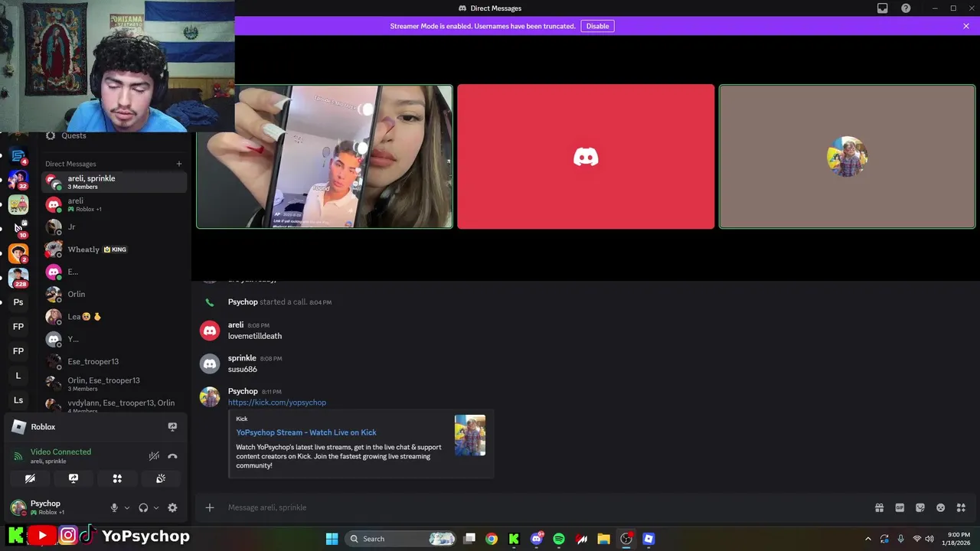Open direct message with E...
This screenshot has width=980, height=551.
coord(114,272)
